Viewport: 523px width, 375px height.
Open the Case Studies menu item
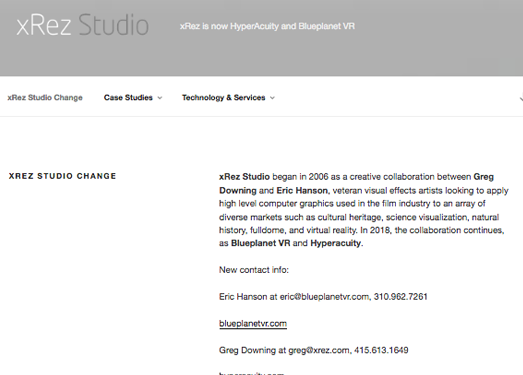click(128, 98)
